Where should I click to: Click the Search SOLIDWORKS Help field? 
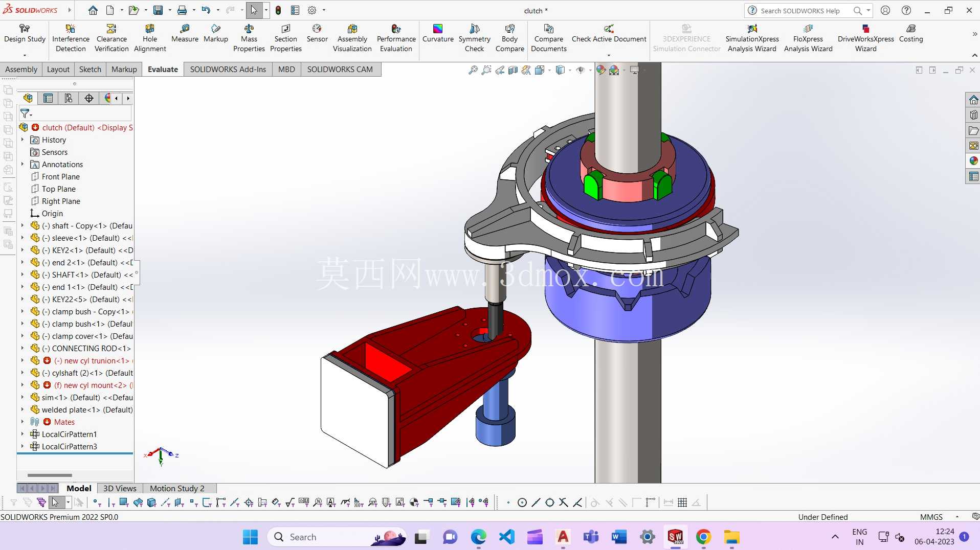click(x=800, y=10)
